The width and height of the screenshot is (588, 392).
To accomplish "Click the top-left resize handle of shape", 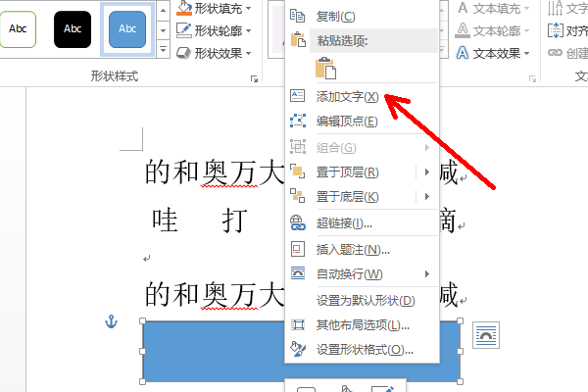I will pyautogui.click(x=142, y=320).
